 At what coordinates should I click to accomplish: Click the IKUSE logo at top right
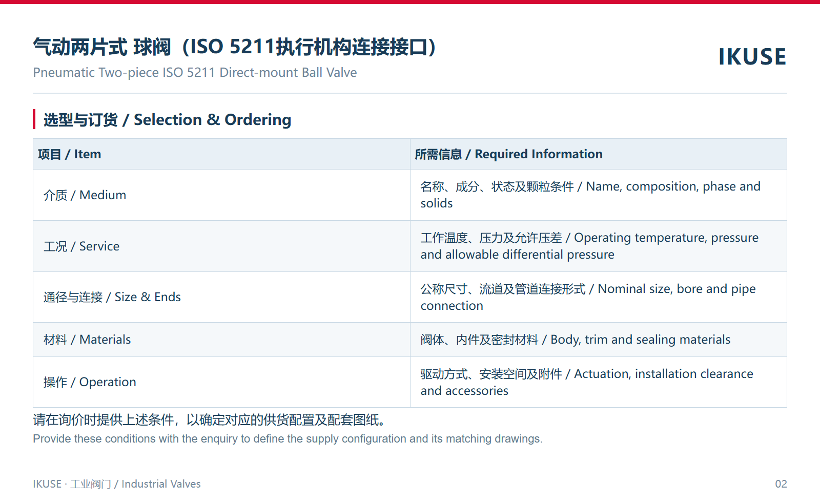click(752, 56)
